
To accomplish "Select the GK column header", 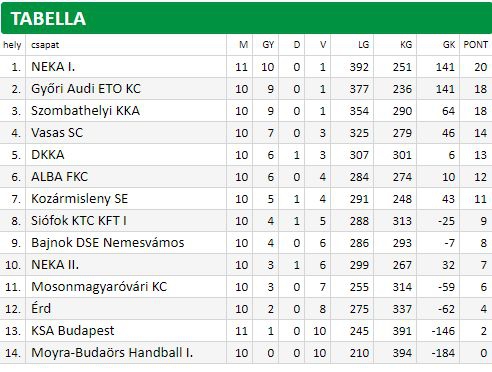I will point(449,45).
